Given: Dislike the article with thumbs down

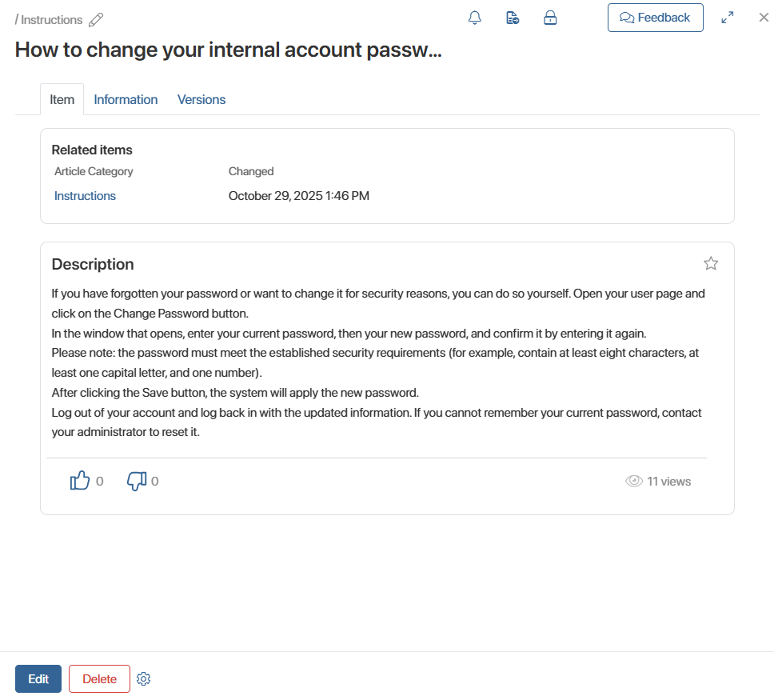Looking at the screenshot, I should [137, 481].
